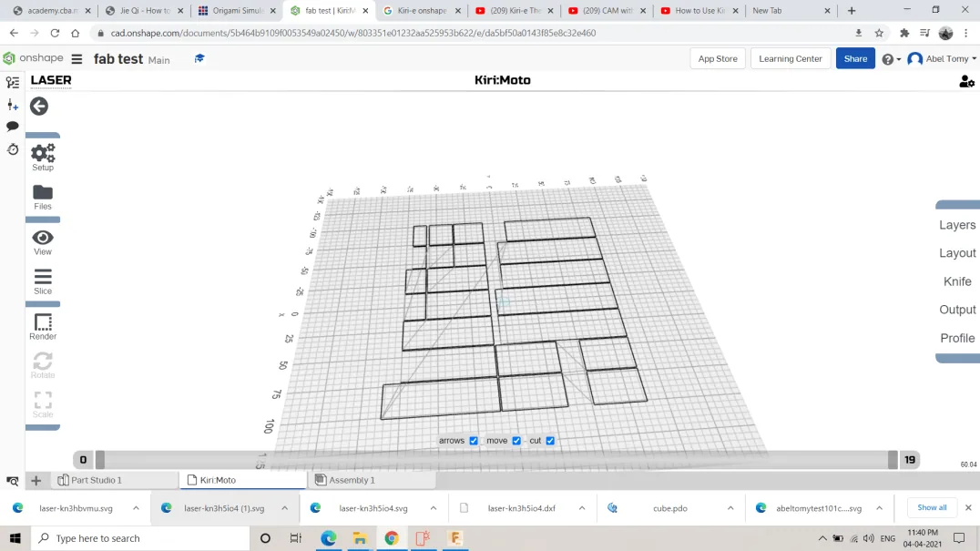Open the help question mark menu
The width and height of the screenshot is (980, 551).
892,59
